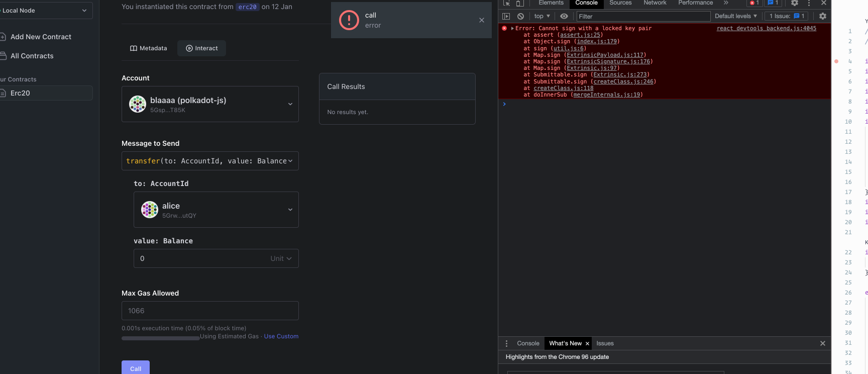Image resolution: width=868 pixels, height=374 pixels.
Task: Open the Local Node dropdown
Action: 45,11
